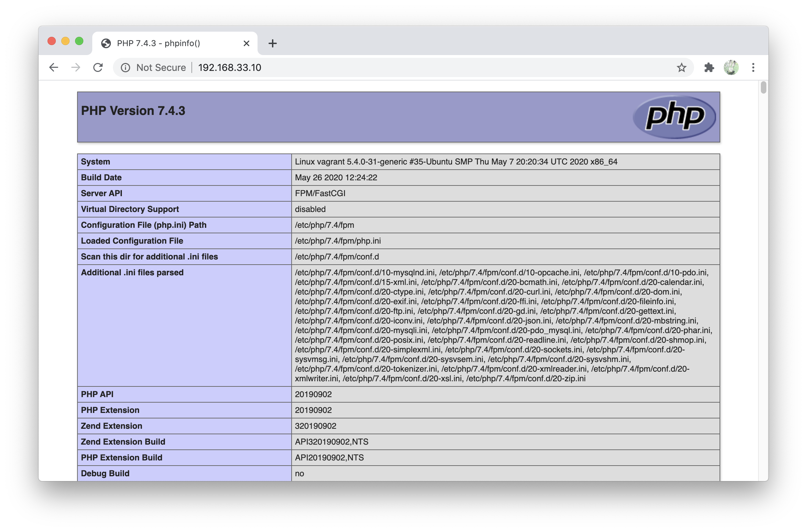Click the '/etc/php/7.4/fpm/conf.d' value
Viewport: 807px width, 532px height.
point(337,257)
